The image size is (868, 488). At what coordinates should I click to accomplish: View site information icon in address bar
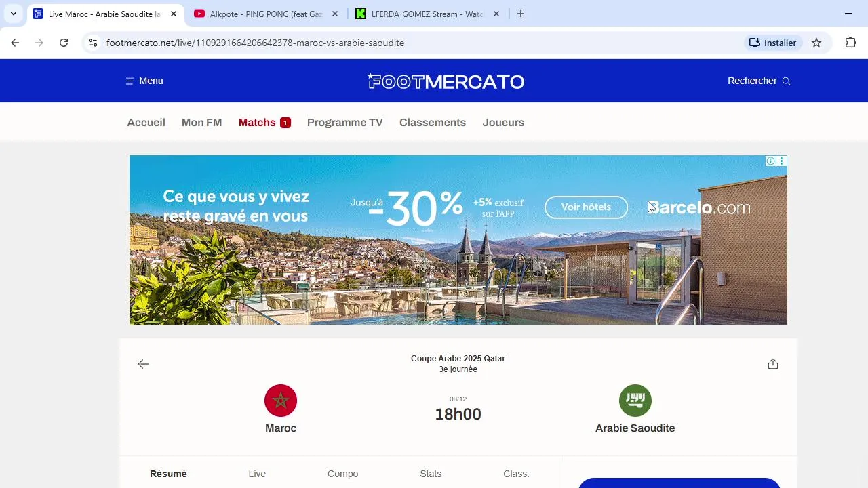[93, 43]
